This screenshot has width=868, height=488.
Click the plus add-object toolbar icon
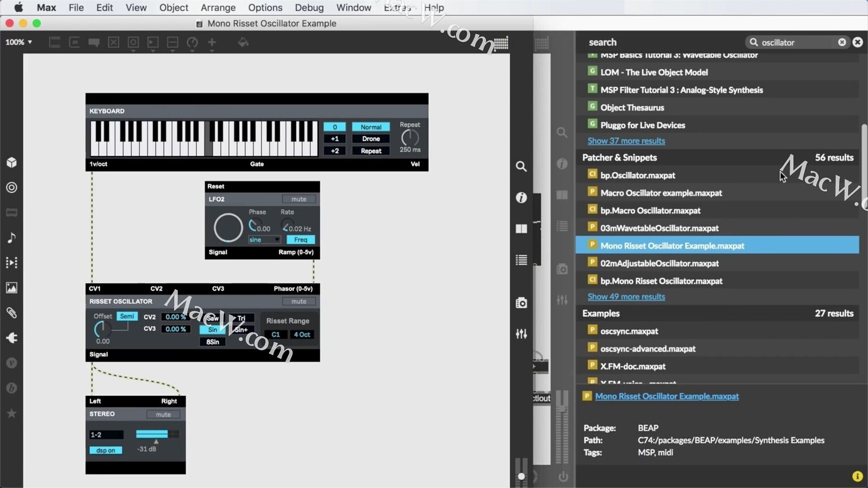[212, 42]
